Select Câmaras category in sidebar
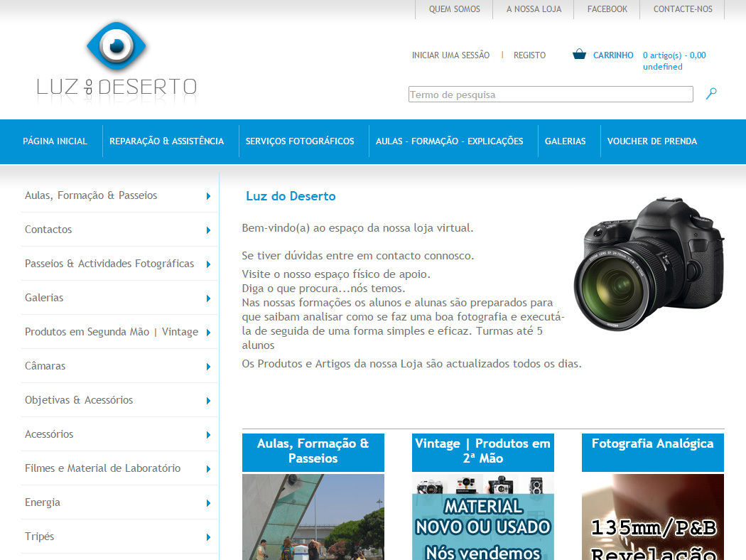This screenshot has height=560, width=746. point(45,366)
